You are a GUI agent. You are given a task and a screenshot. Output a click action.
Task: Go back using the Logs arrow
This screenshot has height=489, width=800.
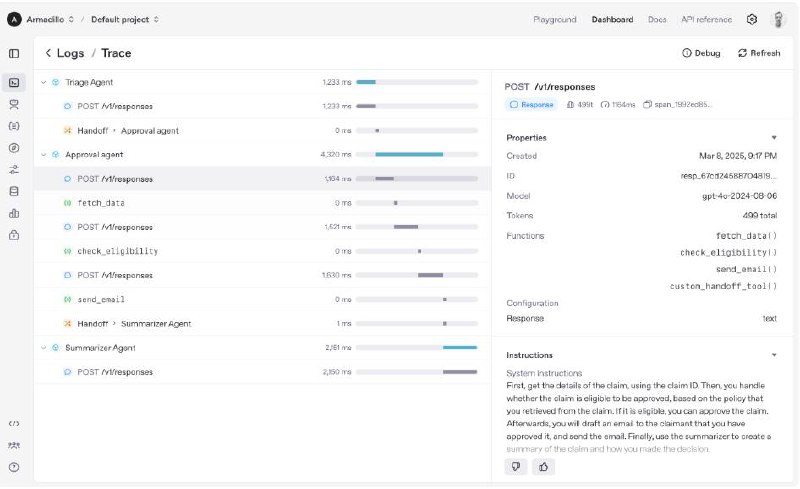tap(48, 53)
